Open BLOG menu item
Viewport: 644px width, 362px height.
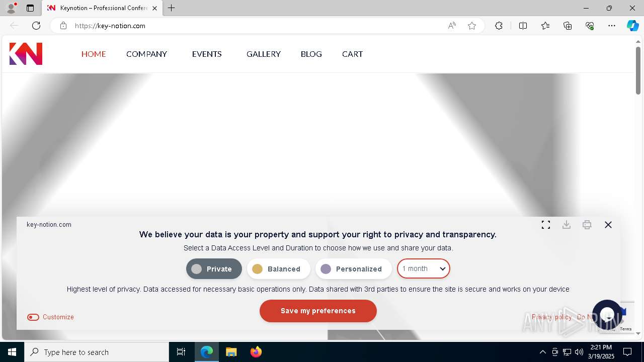[x=311, y=54]
